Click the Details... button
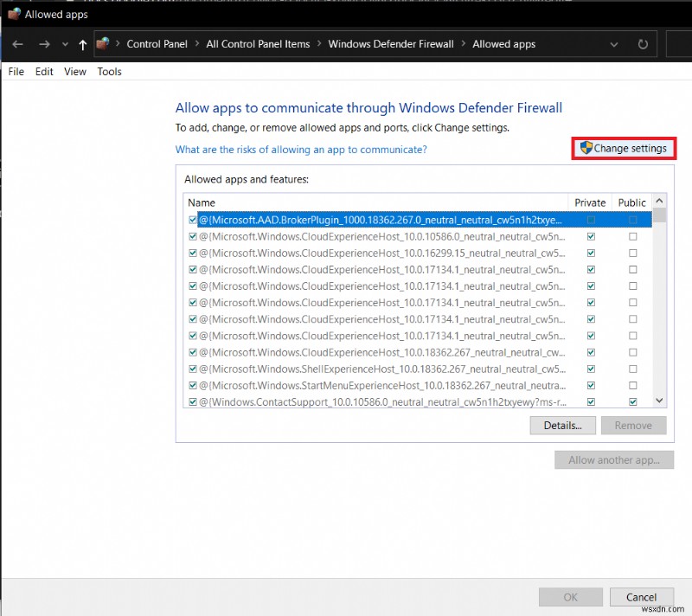This screenshot has width=692, height=616. (x=563, y=426)
